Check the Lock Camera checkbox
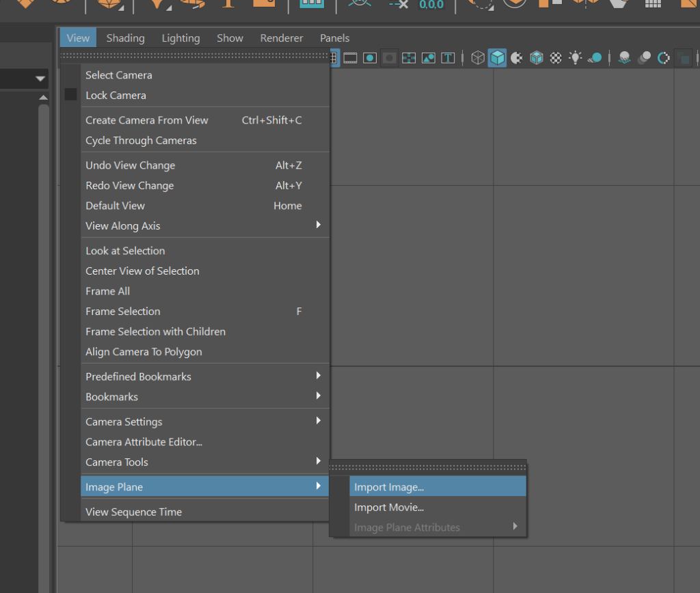The image size is (700, 593). (x=71, y=95)
